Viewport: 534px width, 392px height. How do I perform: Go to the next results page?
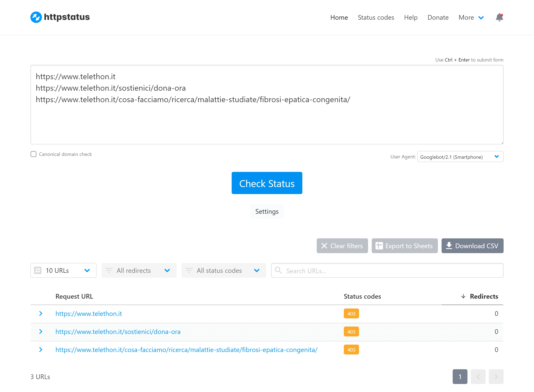click(x=496, y=377)
